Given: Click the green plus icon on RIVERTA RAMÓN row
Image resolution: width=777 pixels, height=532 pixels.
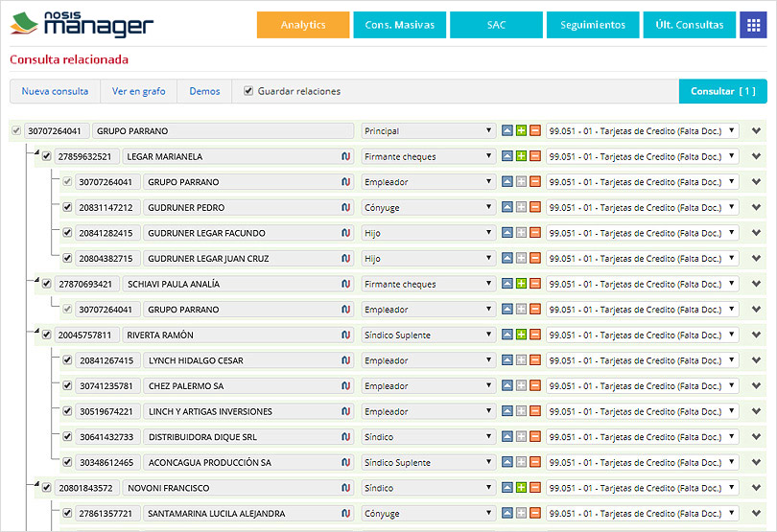Looking at the screenshot, I should tap(521, 335).
